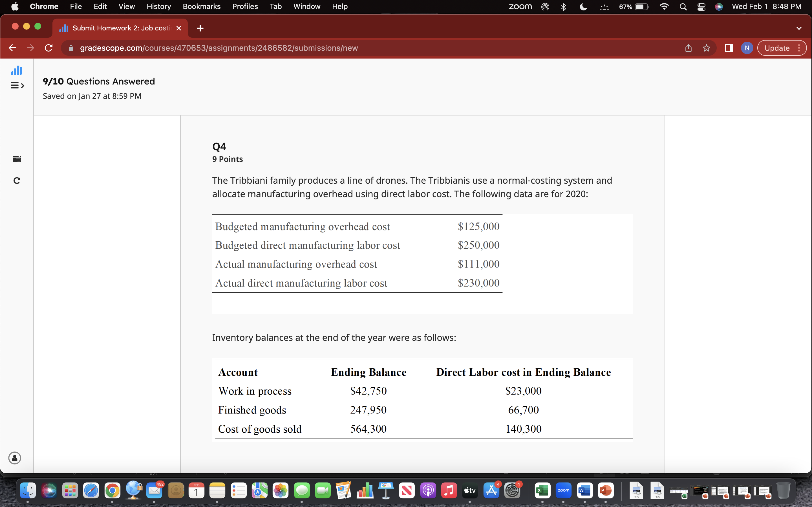Click the back navigation arrow
812x507 pixels.
12,48
